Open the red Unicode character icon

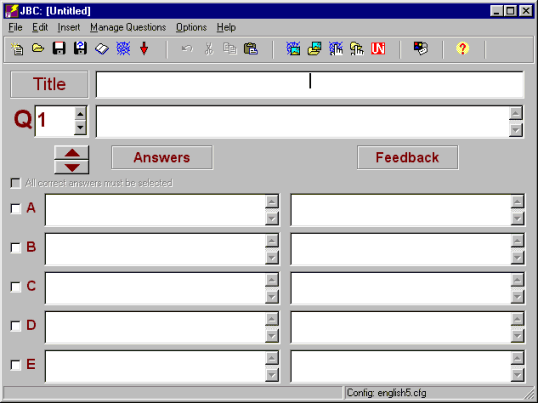pyautogui.click(x=378, y=49)
